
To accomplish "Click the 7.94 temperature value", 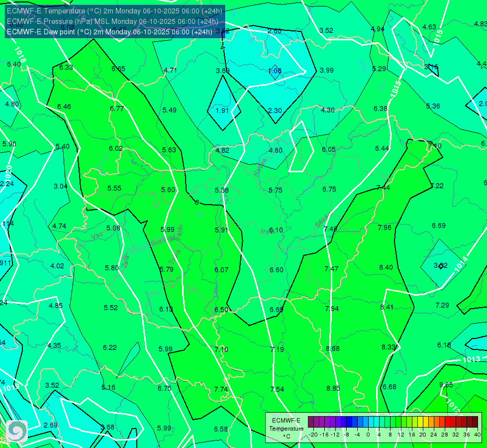I will (332, 309).
